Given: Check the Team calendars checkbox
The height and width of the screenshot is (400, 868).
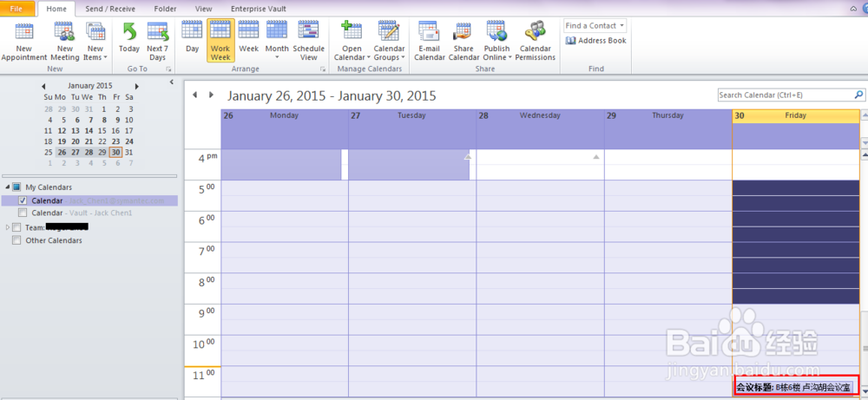Looking at the screenshot, I should pos(16,227).
